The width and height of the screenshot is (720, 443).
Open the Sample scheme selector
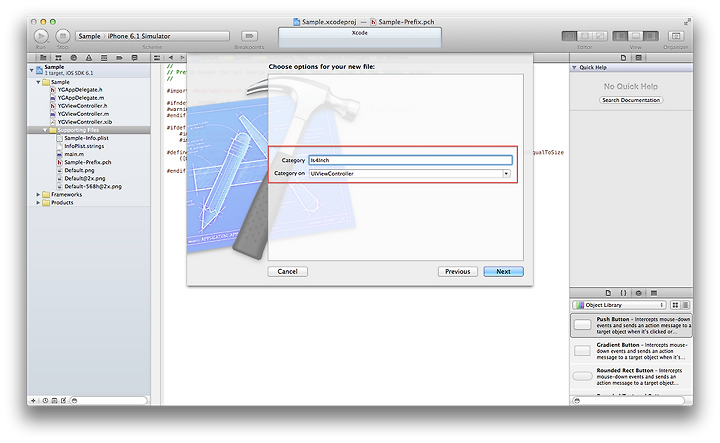point(90,36)
